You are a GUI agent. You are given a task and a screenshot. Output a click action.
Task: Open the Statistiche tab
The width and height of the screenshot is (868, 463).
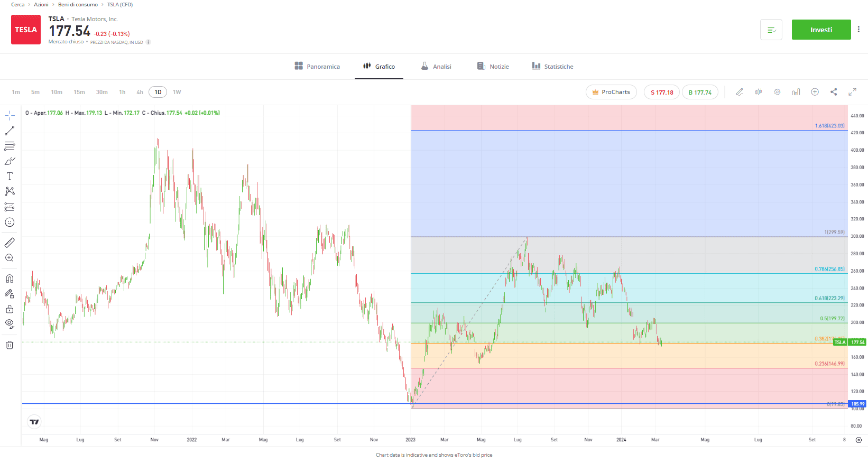(552, 67)
